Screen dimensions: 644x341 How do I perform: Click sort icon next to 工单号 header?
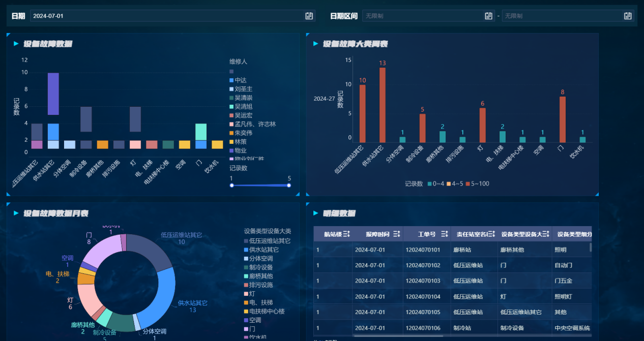445,234
